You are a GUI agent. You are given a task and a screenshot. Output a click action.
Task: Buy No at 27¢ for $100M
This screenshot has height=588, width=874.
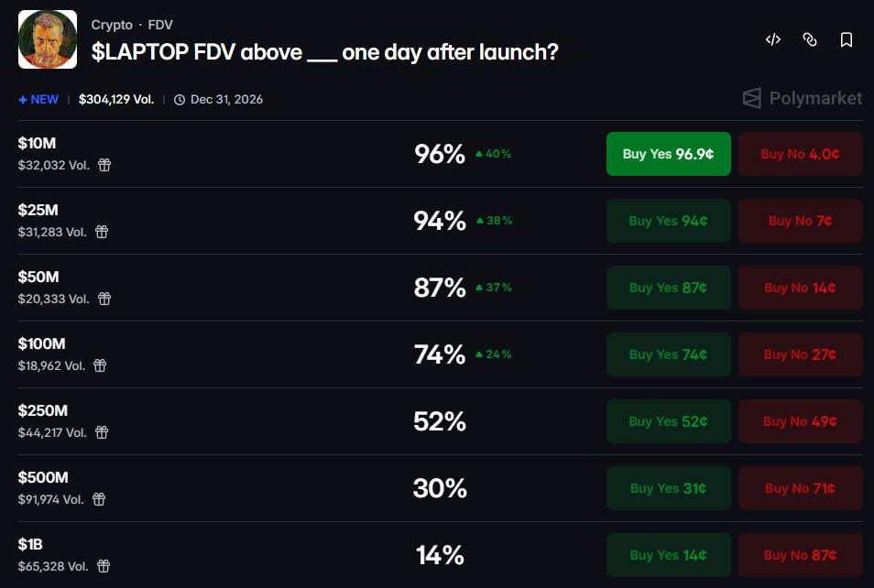[x=801, y=354]
